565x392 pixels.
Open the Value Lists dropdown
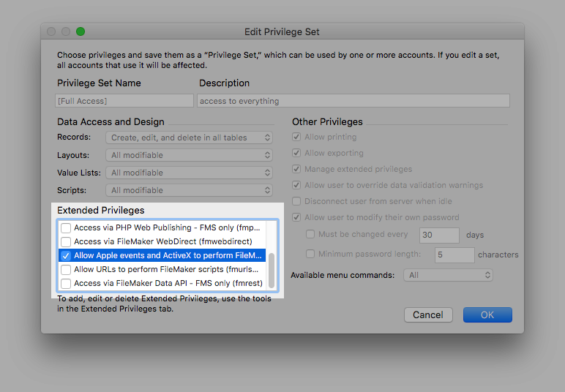189,173
